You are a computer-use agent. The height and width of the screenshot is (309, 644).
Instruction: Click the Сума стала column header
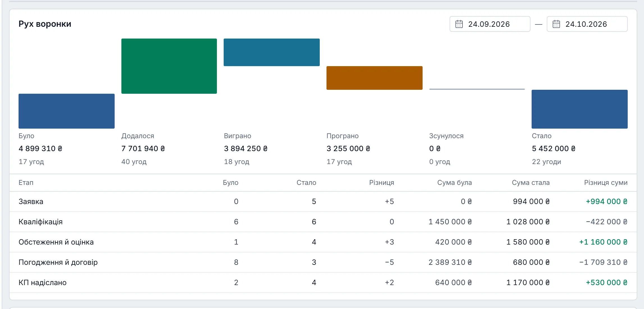531,183
